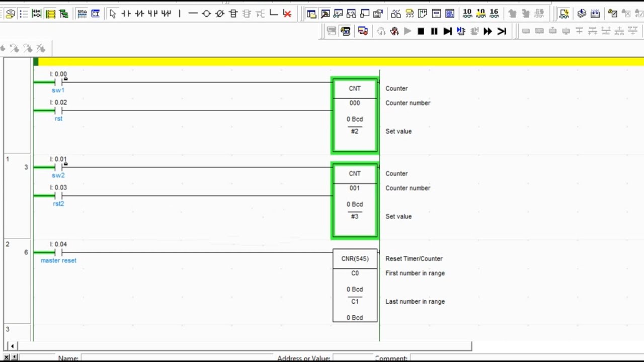Select the I: 0.04 master reset contact
Screen dimensions: 644x362
tap(58, 252)
